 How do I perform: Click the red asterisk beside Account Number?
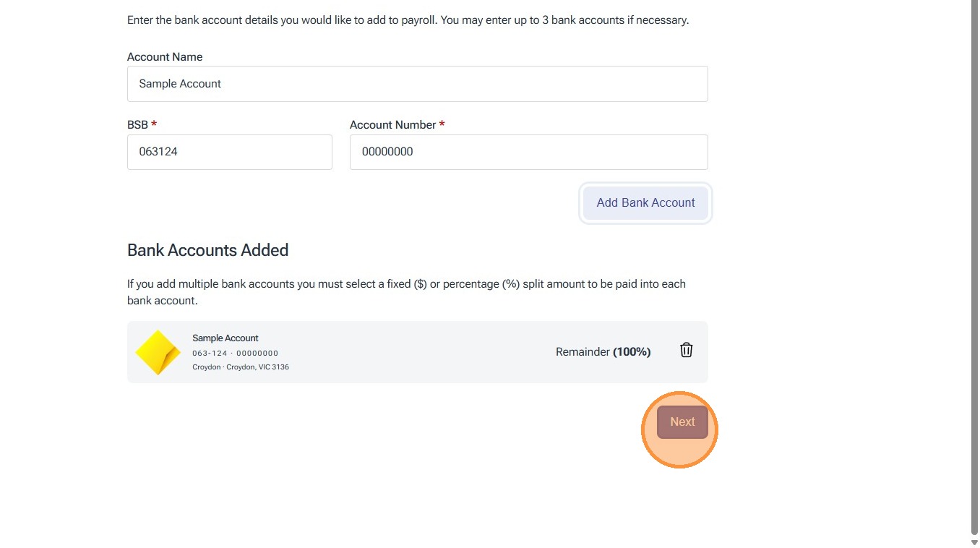[x=442, y=124]
